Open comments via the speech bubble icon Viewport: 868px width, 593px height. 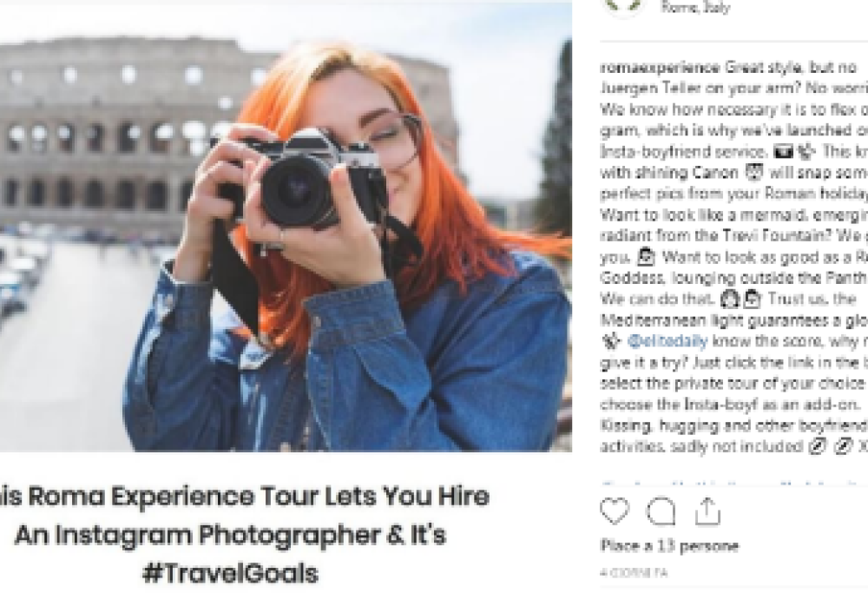tap(661, 511)
